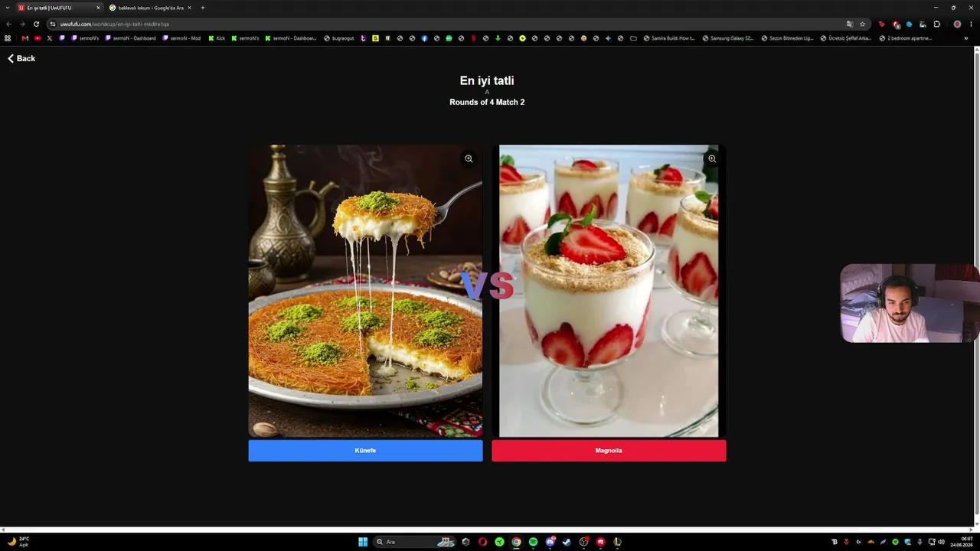Reload the current page
The width and height of the screenshot is (980, 551).
click(x=36, y=24)
